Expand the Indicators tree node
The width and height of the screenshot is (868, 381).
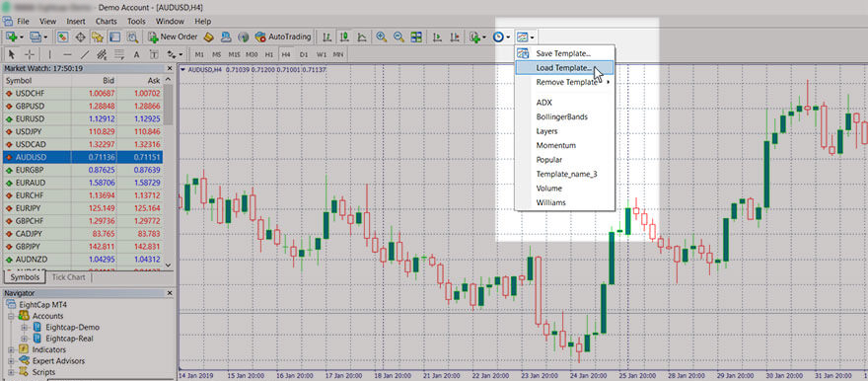(x=11, y=350)
